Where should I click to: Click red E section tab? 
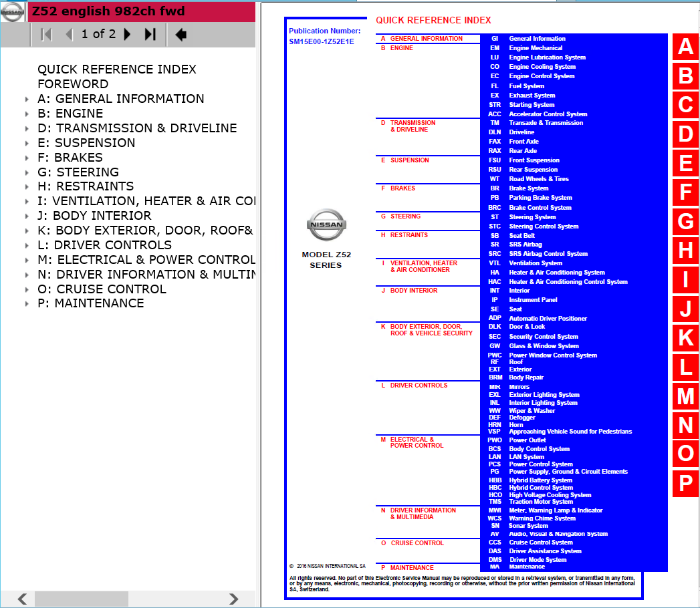pos(686,163)
